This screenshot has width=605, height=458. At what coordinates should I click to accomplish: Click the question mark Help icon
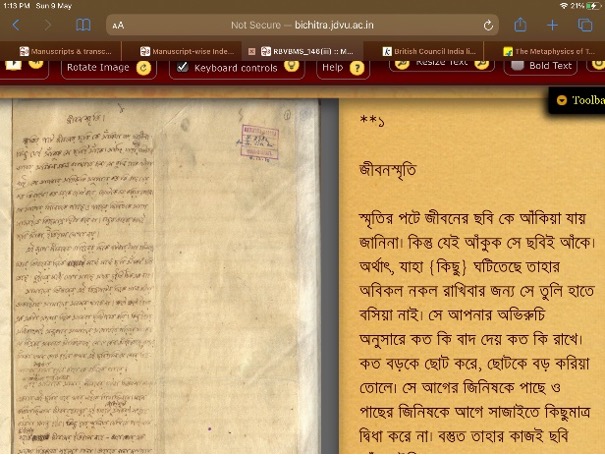(359, 67)
